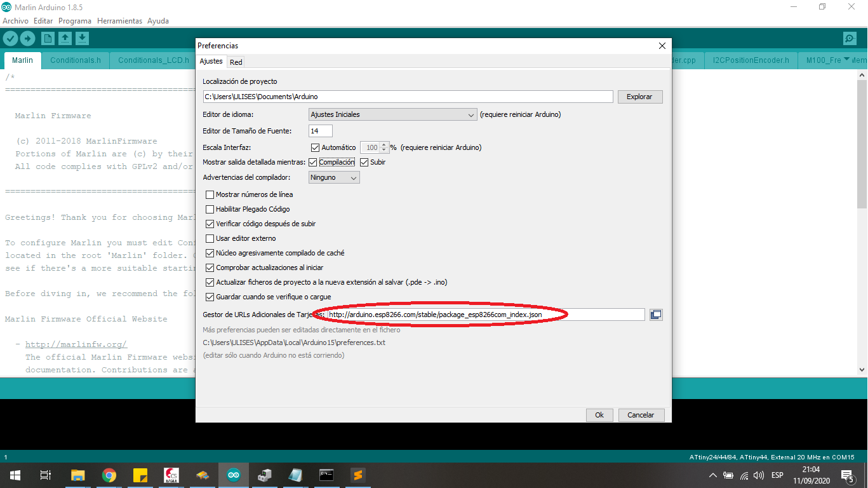This screenshot has height=488, width=868.
Task: Switch to the Conditionals_LCD.h editor tab
Action: [x=154, y=60]
